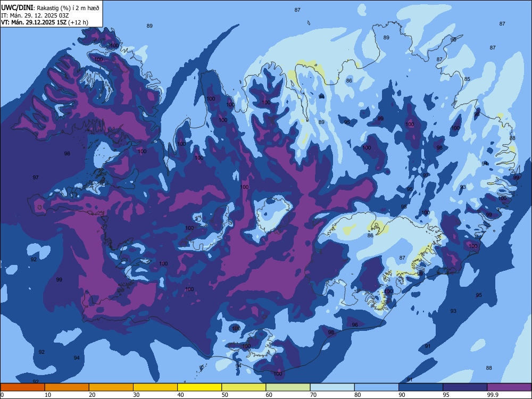This screenshot has width=532, height=399.
Task: Pick the light green 60–70 legend swatch
Action: click(x=288, y=387)
